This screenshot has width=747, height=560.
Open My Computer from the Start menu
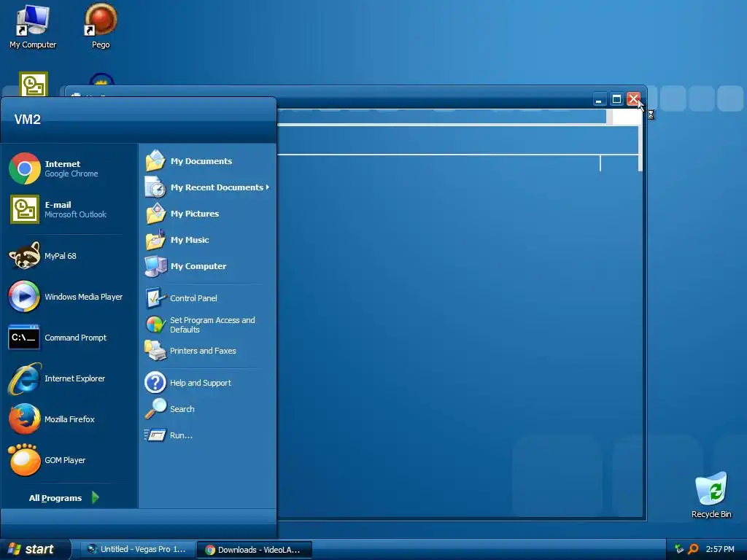tap(207, 265)
